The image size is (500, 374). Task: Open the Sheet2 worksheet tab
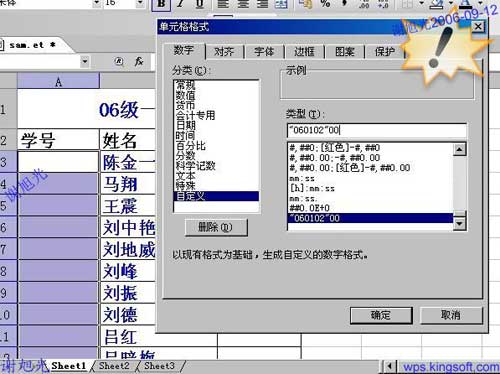coord(114,366)
